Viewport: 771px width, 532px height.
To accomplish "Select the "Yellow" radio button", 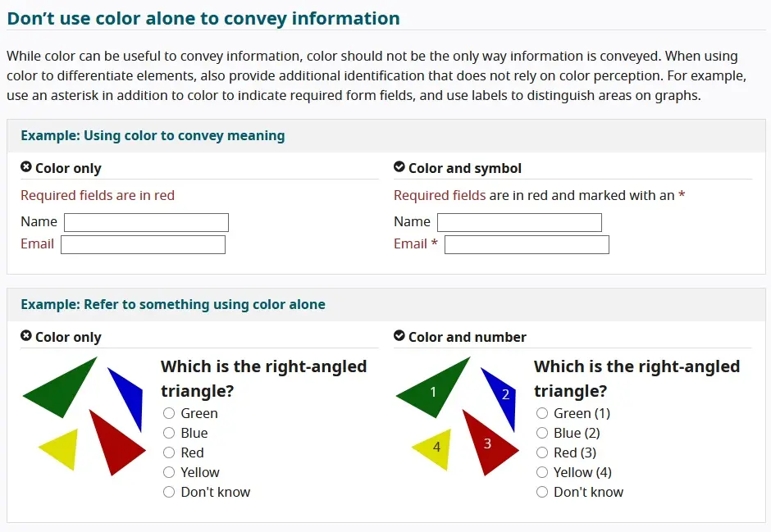I will pyautogui.click(x=168, y=472).
